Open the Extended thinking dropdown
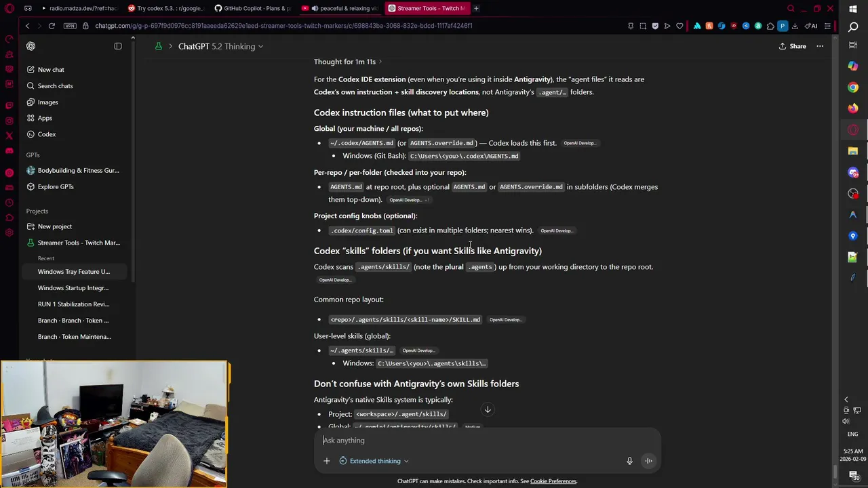The height and width of the screenshot is (488, 868). (x=374, y=461)
